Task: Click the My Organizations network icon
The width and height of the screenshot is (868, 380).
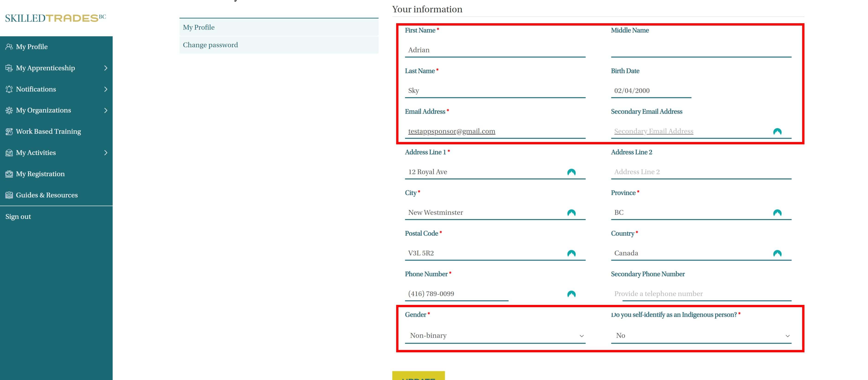Action: tap(9, 110)
